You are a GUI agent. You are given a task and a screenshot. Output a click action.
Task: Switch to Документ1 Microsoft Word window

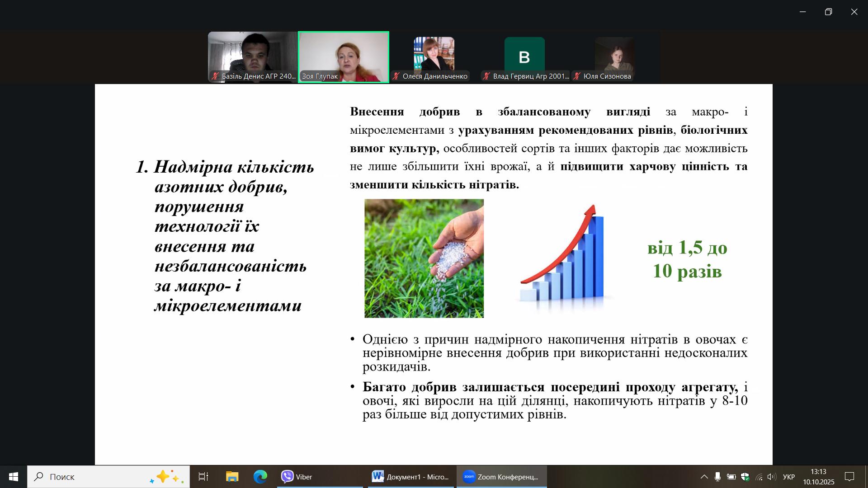click(410, 477)
